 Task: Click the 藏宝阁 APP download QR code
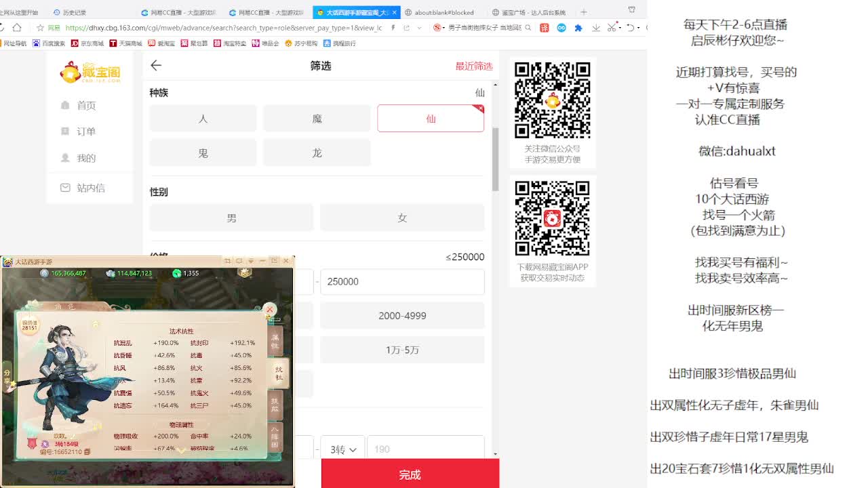point(553,218)
